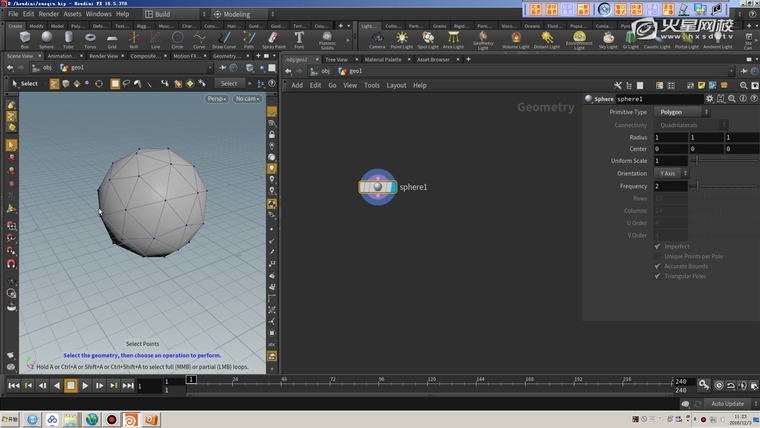The image size is (760, 428).
Task: Create a Box from the shelf
Action: pyautogui.click(x=24, y=39)
